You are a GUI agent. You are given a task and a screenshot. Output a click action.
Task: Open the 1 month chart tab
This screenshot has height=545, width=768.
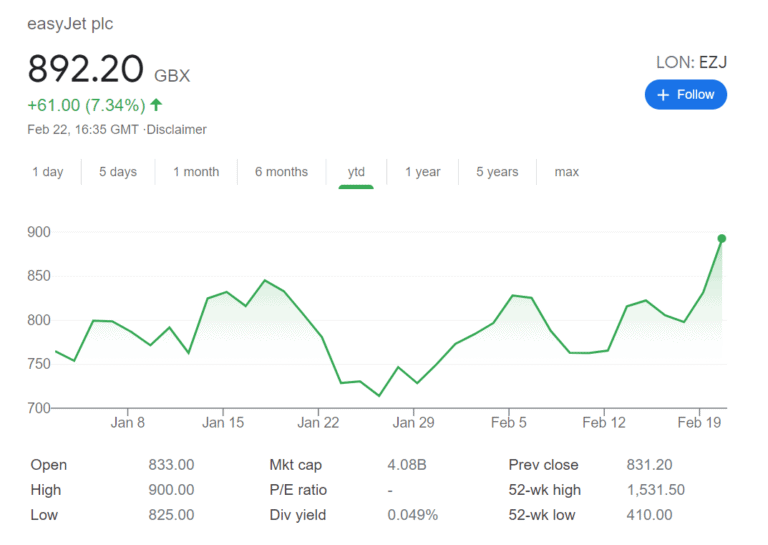click(x=196, y=172)
